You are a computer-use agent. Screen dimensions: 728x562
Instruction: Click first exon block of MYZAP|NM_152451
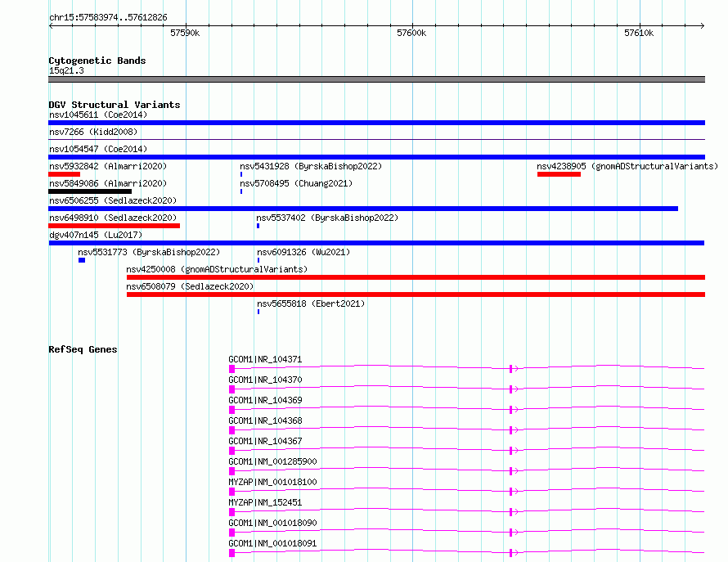coord(231,512)
